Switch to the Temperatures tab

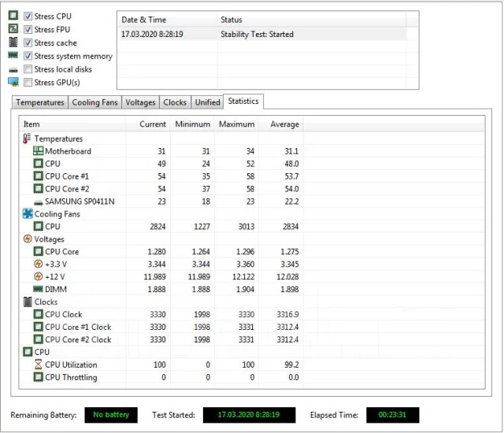40,102
